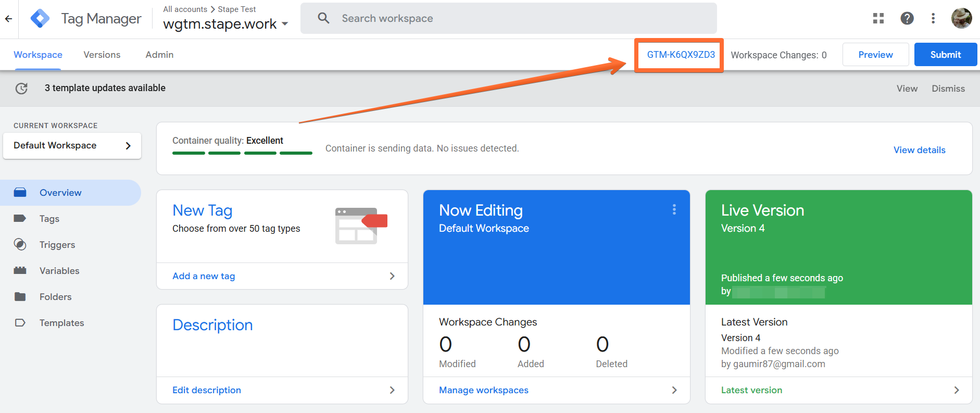
Task: Select Folders in the sidebar
Action: coord(70,297)
